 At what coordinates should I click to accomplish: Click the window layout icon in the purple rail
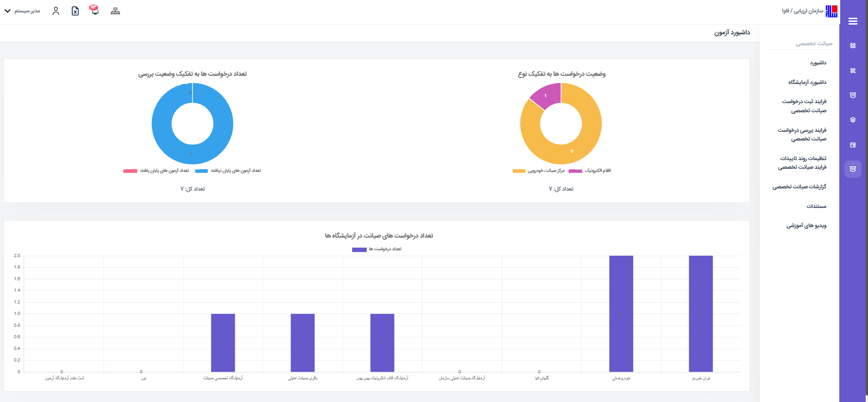click(x=852, y=145)
